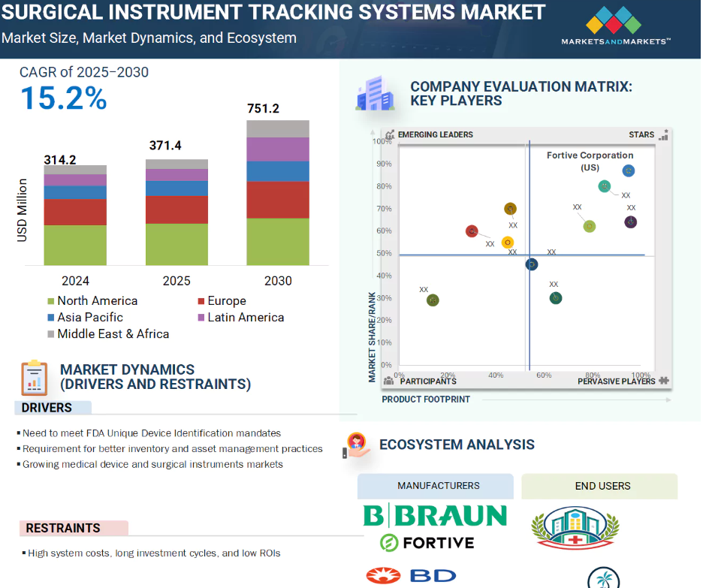
Task: Click the 15.2% CAGR figure
Action: coord(64,98)
